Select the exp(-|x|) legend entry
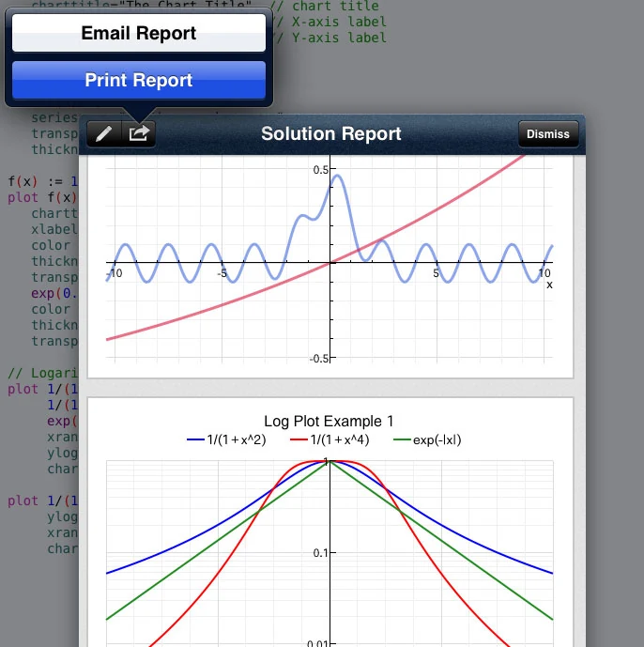The height and width of the screenshot is (647, 644). 427,439
